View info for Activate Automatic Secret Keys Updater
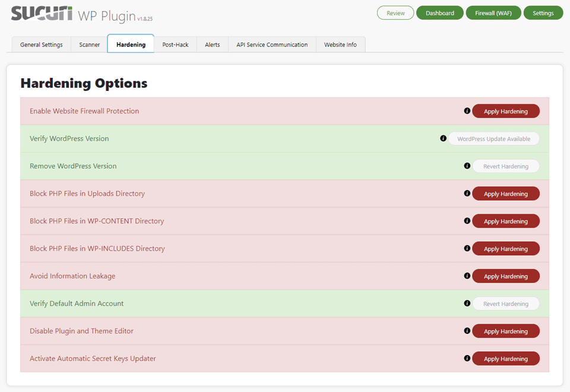 pyautogui.click(x=467, y=358)
